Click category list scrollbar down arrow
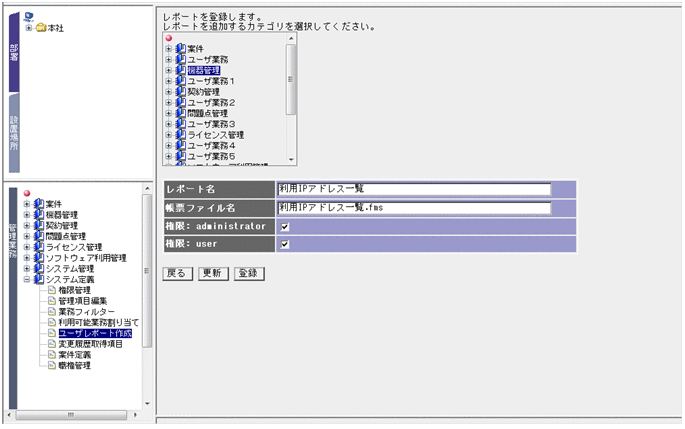This screenshot has width=685, height=429. tap(291, 160)
